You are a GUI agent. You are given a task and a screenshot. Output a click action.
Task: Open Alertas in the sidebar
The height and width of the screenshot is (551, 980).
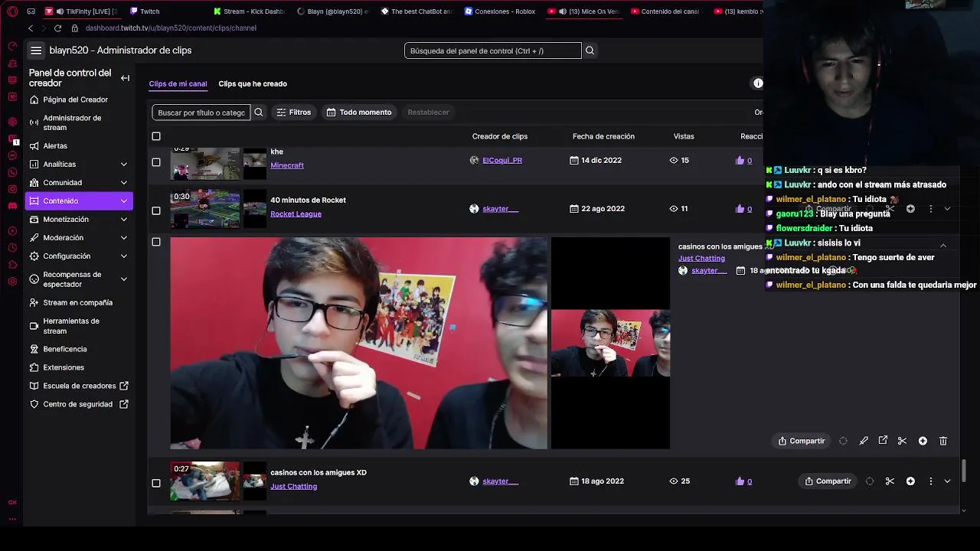pyautogui.click(x=55, y=146)
